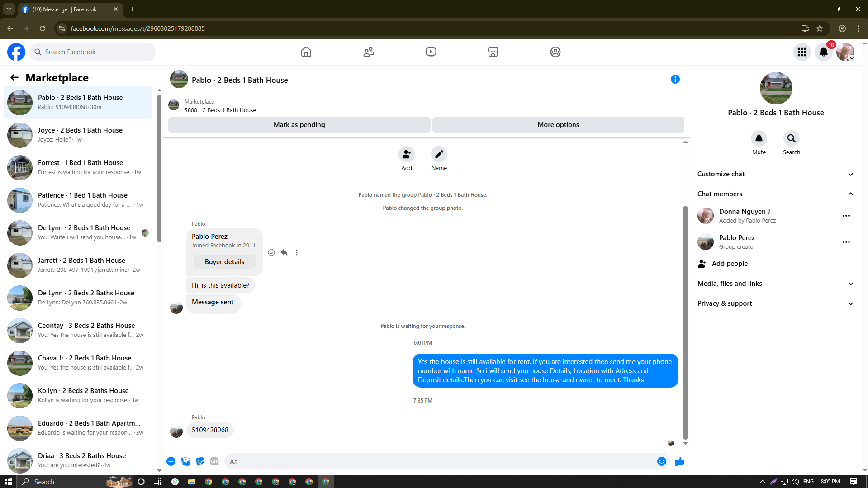View site information icon in address bar
Viewport: 868px width, 488px height.
(x=62, y=28)
